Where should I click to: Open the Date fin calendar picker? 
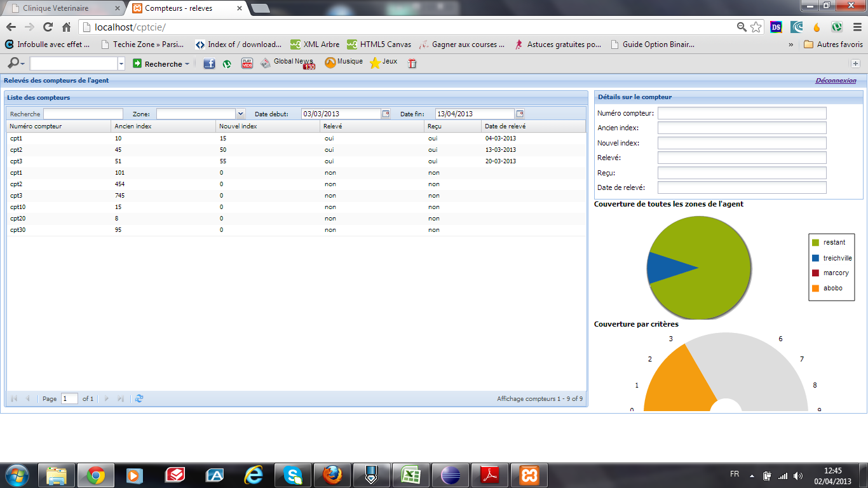(x=519, y=114)
